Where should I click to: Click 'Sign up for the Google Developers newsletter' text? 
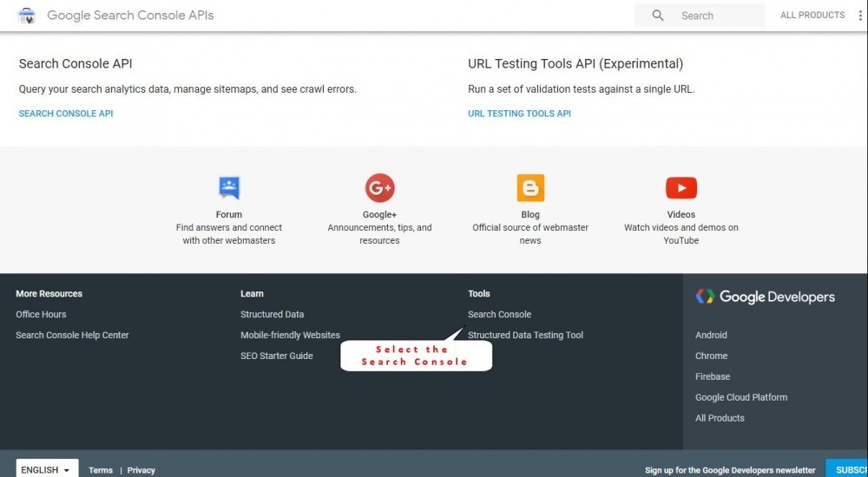pos(730,470)
